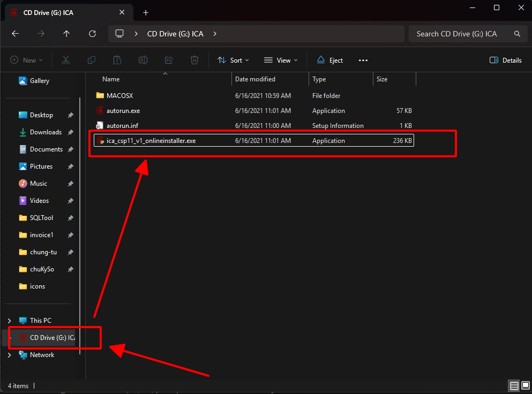Screen dimensions: 532x394
Task: Select the MACOSX folder icon
Action: 100,96
